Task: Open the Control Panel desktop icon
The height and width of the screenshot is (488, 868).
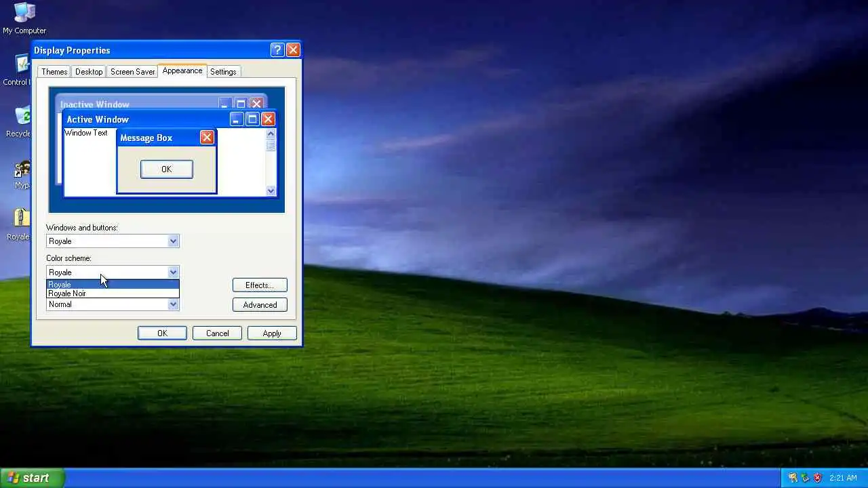Action: [x=16, y=70]
